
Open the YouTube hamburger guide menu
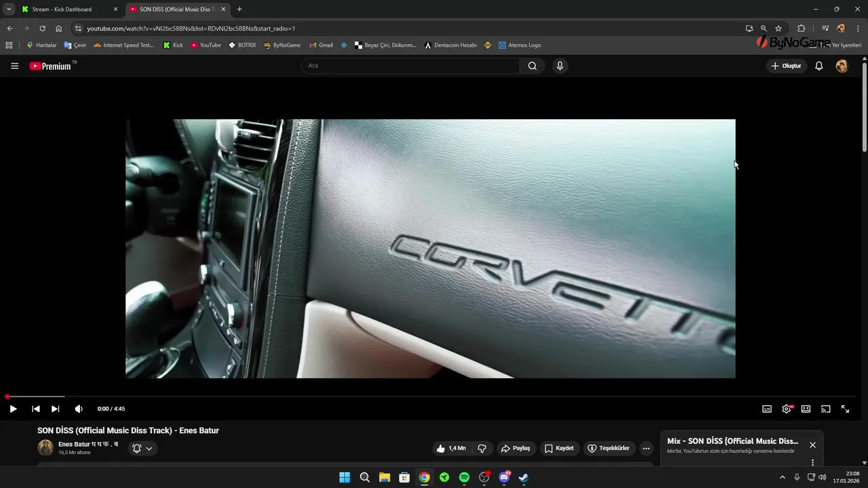point(15,66)
